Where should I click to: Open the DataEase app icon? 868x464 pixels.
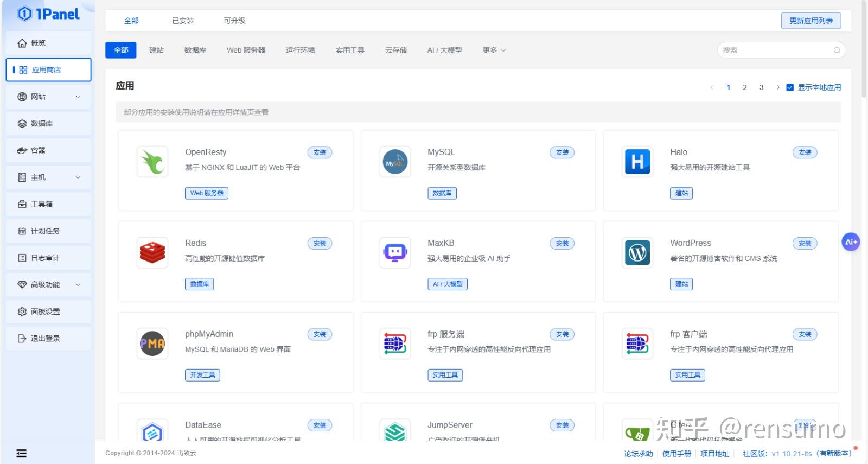152,431
